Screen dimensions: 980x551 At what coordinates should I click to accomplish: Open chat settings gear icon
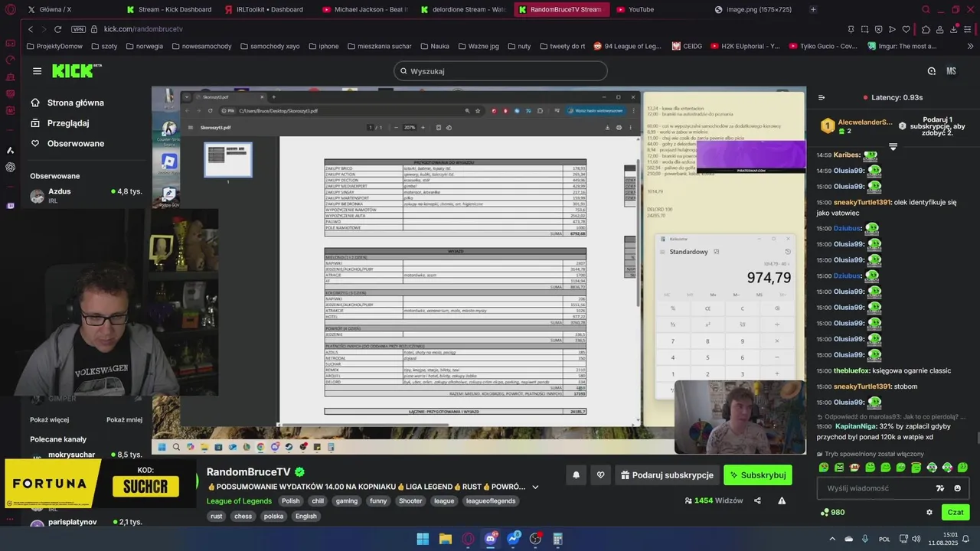tap(929, 512)
